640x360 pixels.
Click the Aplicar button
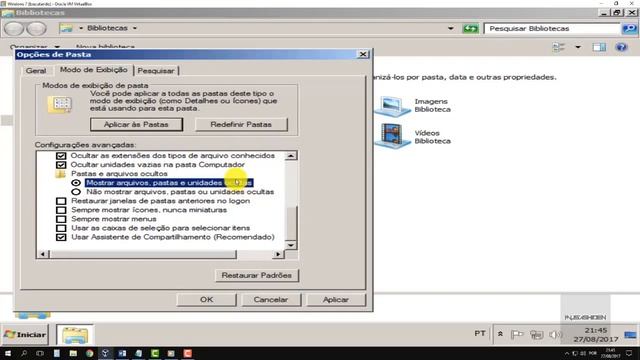(x=336, y=300)
